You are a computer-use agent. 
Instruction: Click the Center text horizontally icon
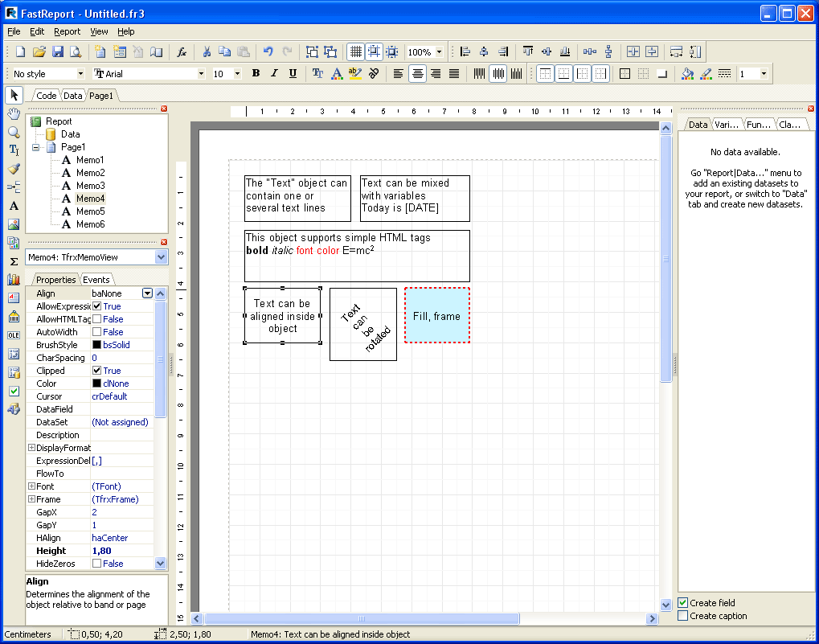(x=417, y=74)
